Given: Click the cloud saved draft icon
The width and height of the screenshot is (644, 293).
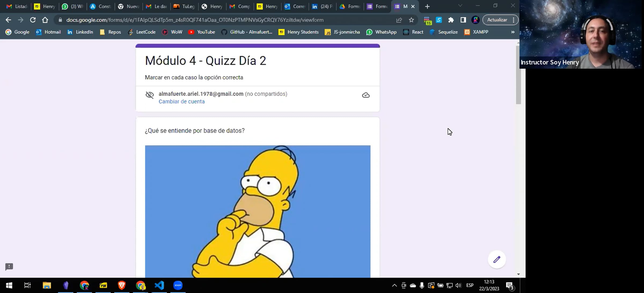Looking at the screenshot, I should coord(366,95).
